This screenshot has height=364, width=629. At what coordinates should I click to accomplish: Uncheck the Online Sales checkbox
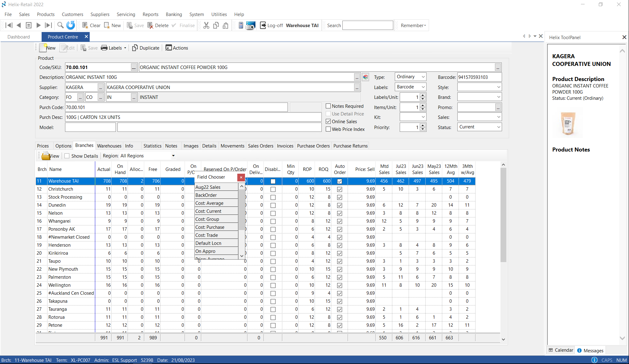328,121
